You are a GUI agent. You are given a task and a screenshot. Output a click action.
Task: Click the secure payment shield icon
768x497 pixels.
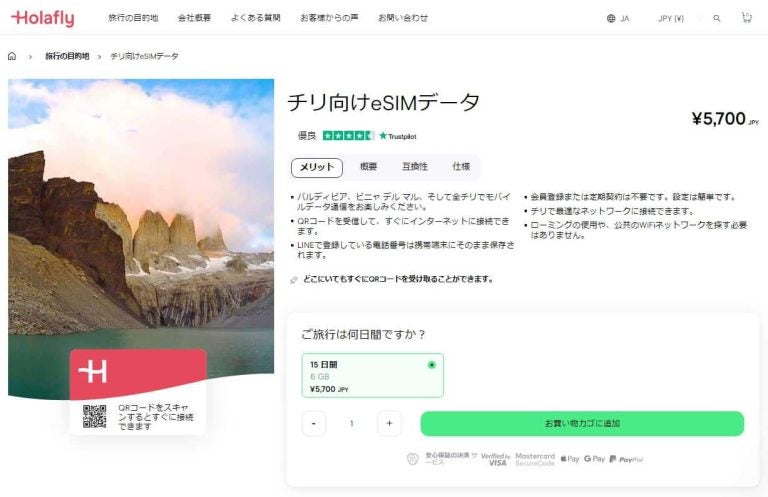412,459
